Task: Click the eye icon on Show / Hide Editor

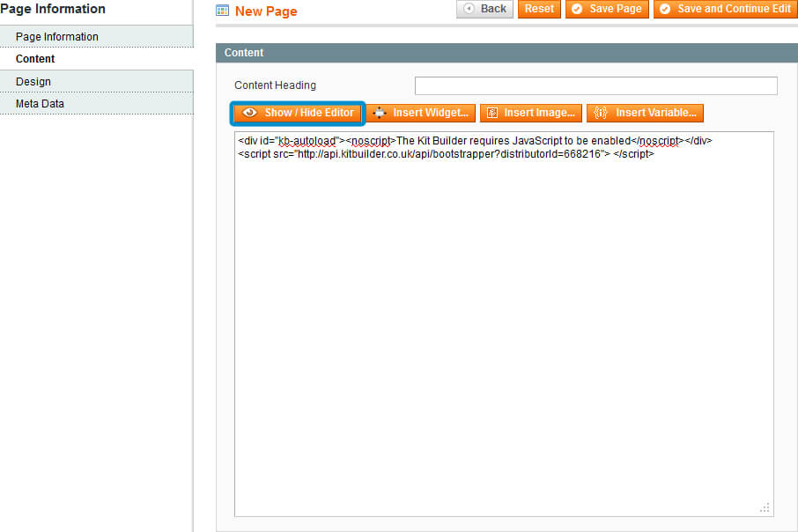Action: [x=249, y=113]
